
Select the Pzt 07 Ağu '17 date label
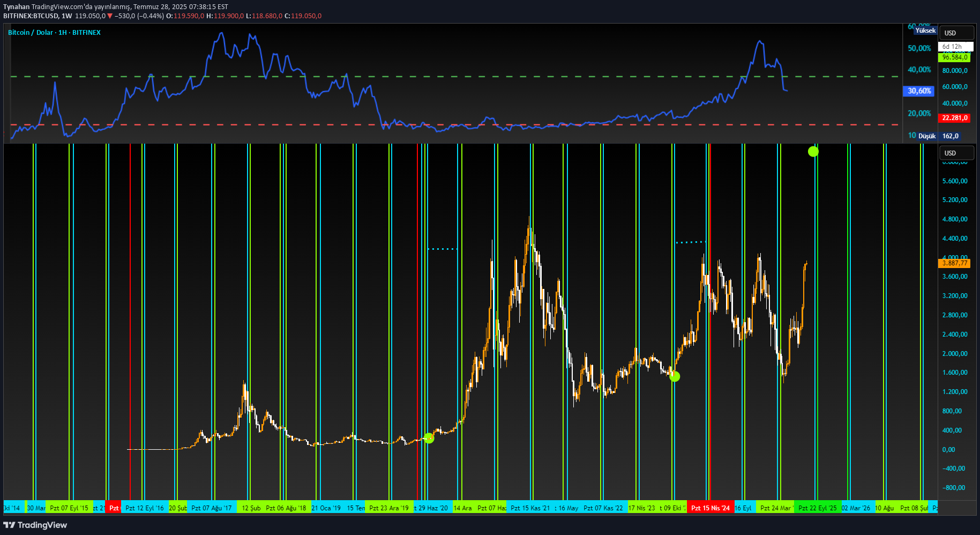211,508
